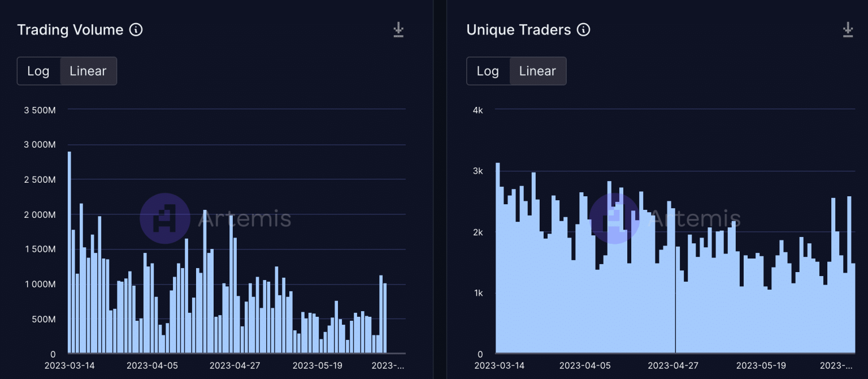Download the Trading Volume chart data
Screen dimensions: 868x379
[x=398, y=30]
